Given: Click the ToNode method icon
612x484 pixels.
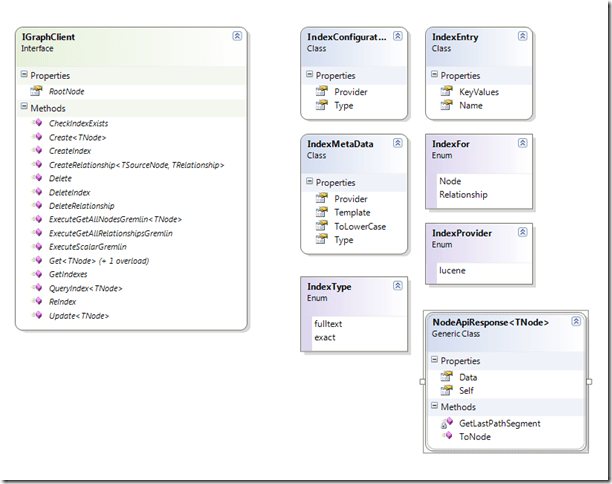Looking at the screenshot, I should click(x=448, y=437).
